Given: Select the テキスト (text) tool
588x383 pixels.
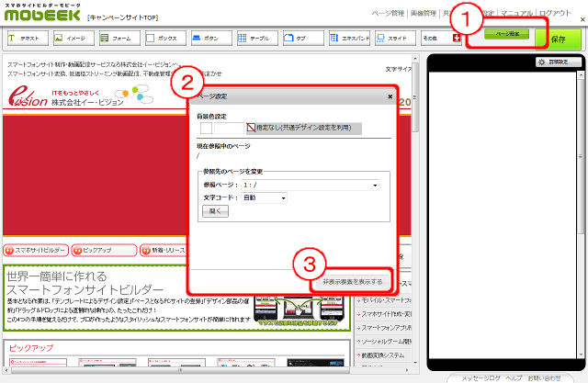Looking at the screenshot, I should (x=28, y=39).
